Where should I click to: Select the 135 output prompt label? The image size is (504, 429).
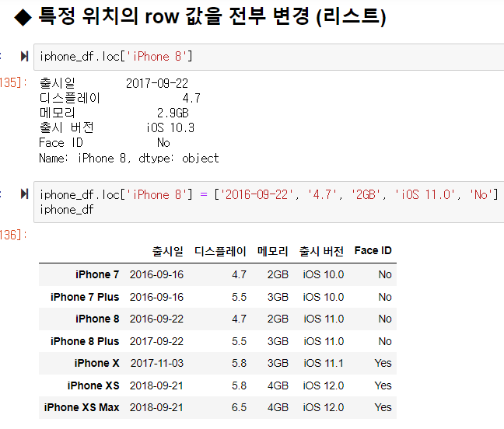13,83
